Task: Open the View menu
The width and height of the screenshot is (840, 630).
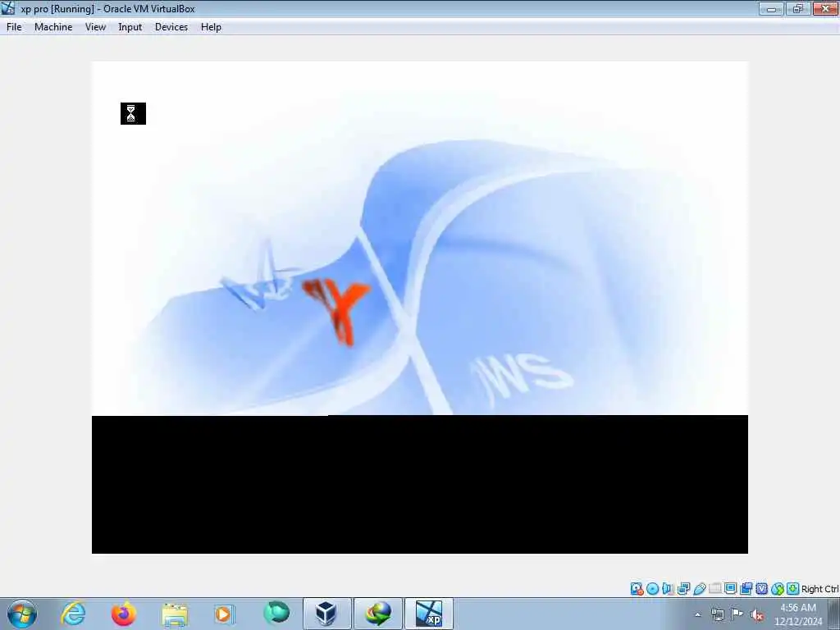Action: (95, 27)
